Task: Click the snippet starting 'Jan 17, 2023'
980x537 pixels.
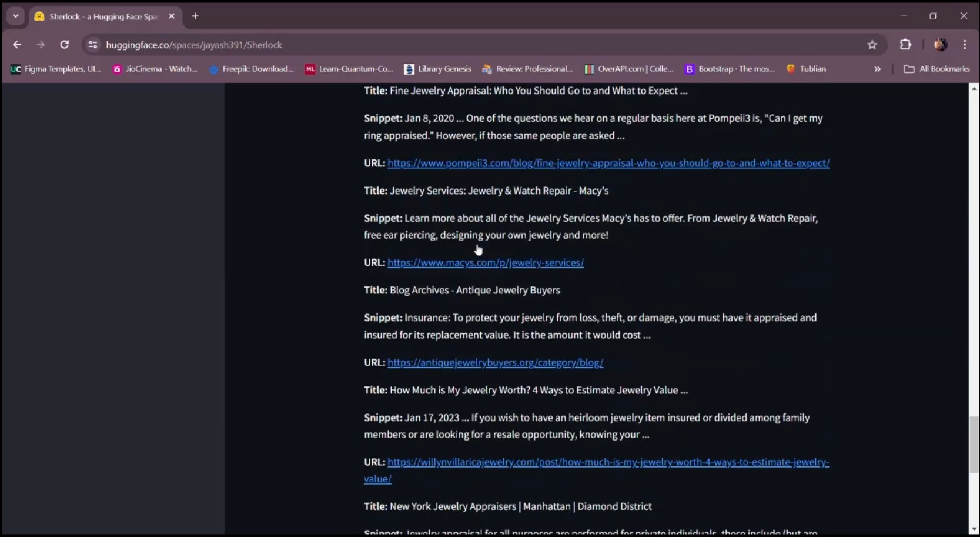Action: (x=587, y=426)
